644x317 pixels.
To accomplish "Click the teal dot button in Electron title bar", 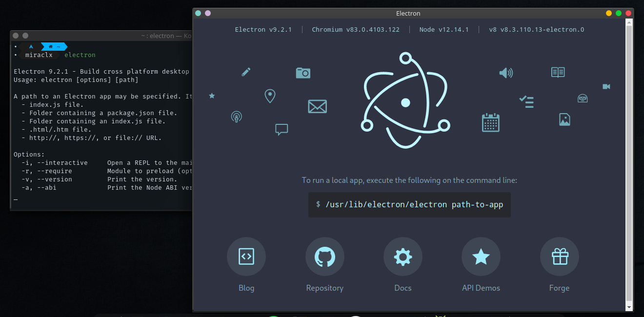I will (198, 13).
